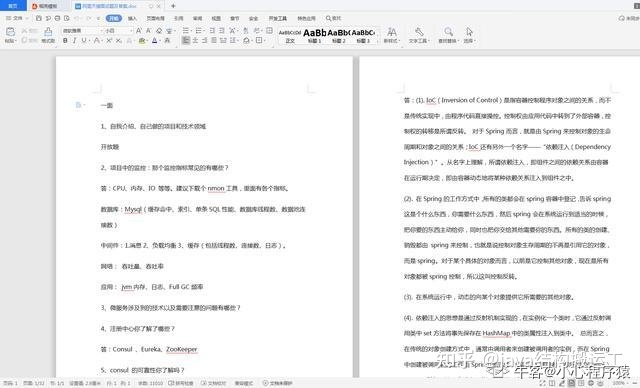Apply italic formatting
The image size is (640, 388).
click(75, 40)
